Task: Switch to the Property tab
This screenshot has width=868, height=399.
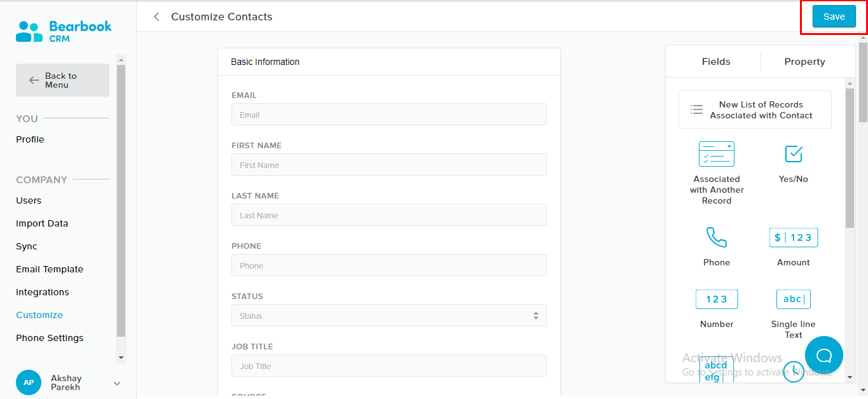Action: [x=804, y=62]
